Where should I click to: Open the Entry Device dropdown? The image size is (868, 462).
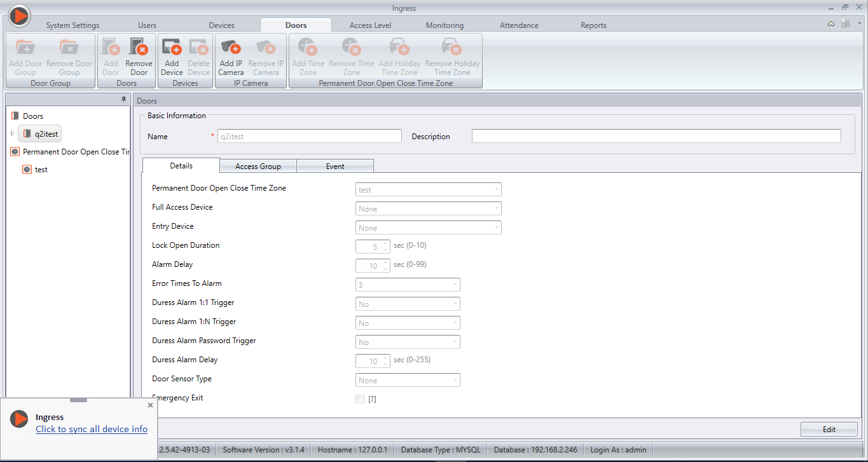click(429, 228)
